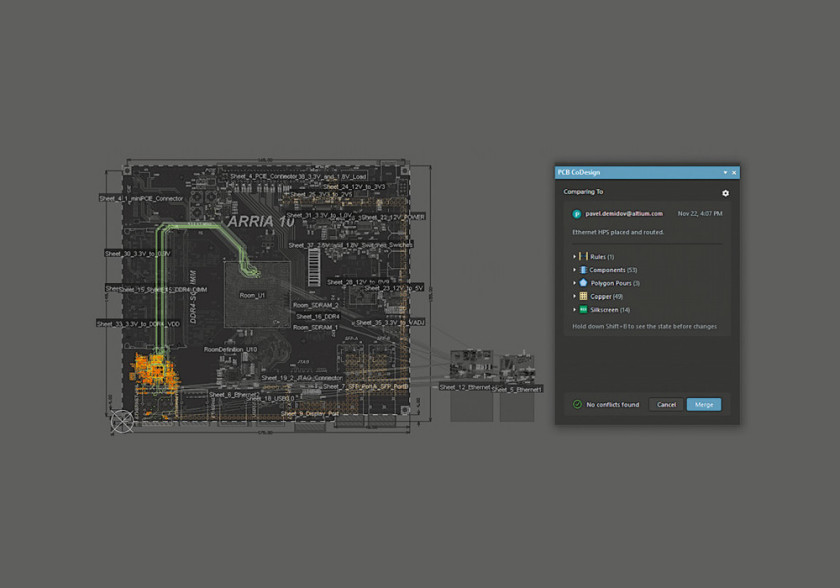Viewport: 840px width, 588px height.
Task: Click the 'No conflicts found' status text
Action: click(x=612, y=405)
